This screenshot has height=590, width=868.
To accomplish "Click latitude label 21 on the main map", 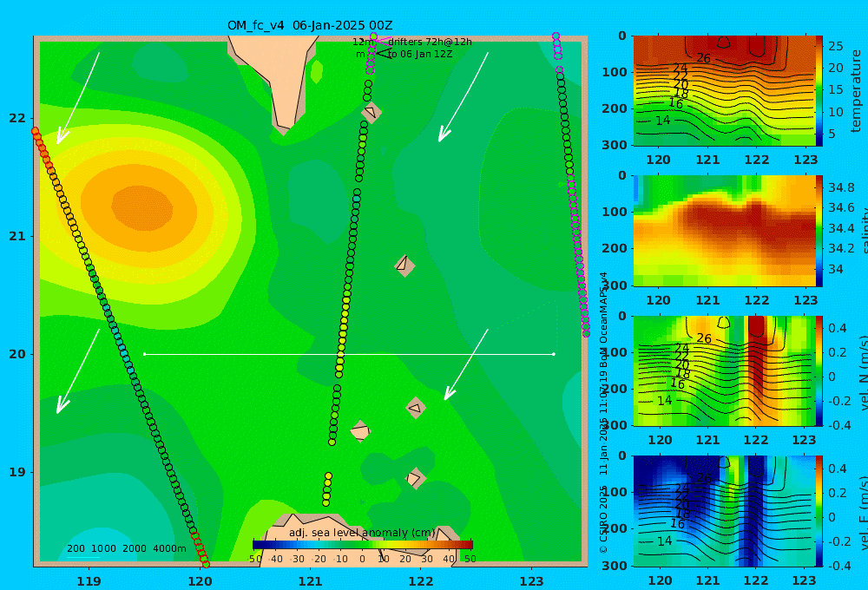I will [17, 236].
